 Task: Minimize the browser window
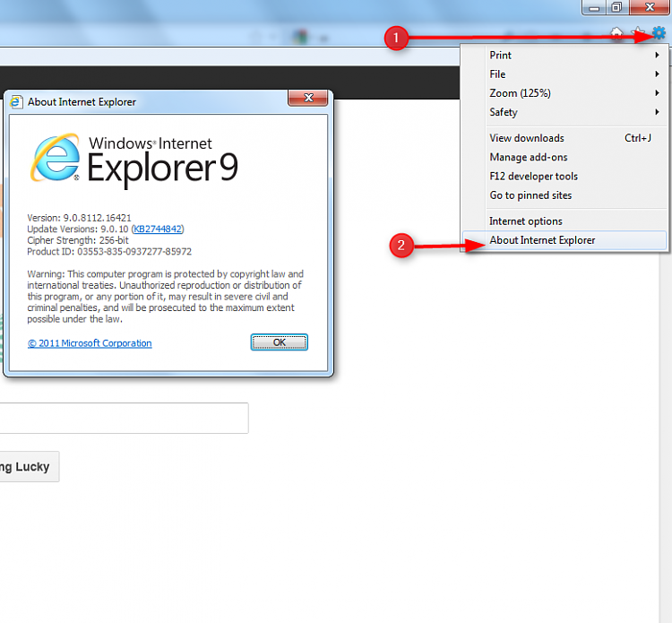point(594,7)
